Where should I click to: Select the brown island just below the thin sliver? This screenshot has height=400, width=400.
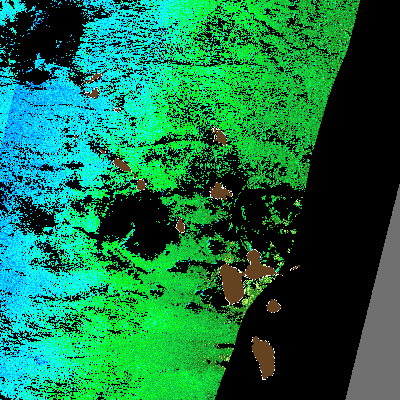click(x=92, y=93)
